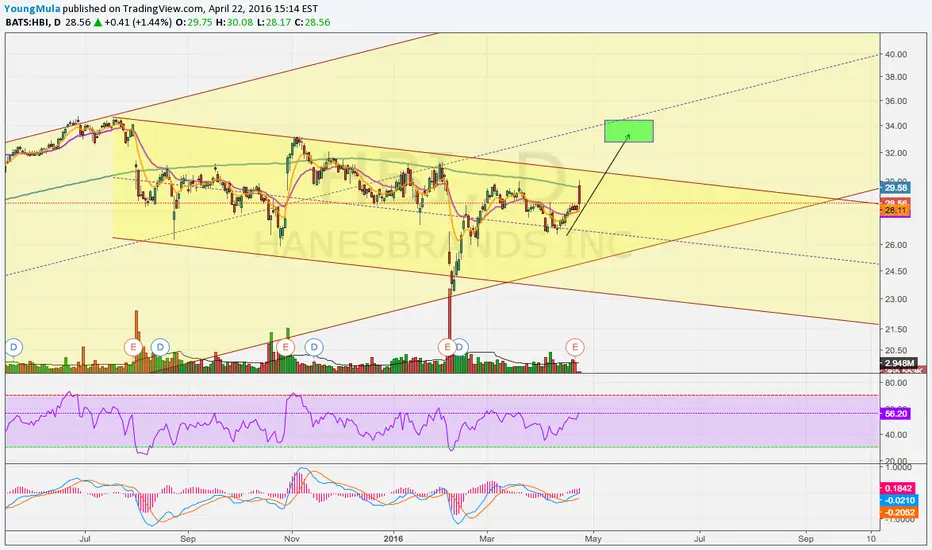Click the C:28.56 close price value
932x550 pixels.
pyautogui.click(x=312, y=23)
